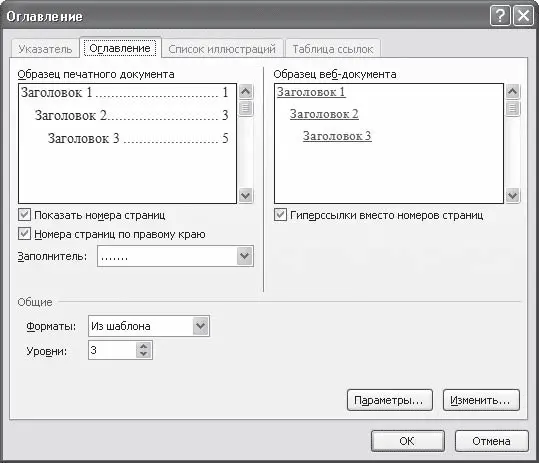Image resolution: width=539 pixels, height=463 pixels.
Task: Toggle Номера страниц по правому краю checkbox
Action: click(x=24, y=234)
